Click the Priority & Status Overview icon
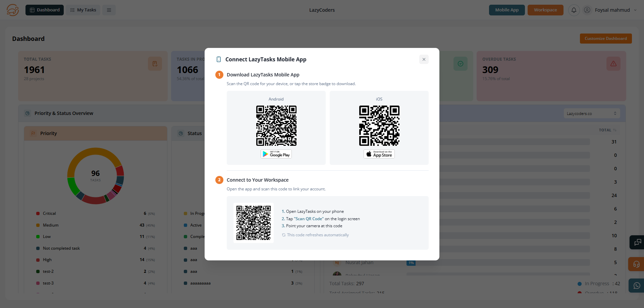The image size is (644, 308). tap(28, 113)
